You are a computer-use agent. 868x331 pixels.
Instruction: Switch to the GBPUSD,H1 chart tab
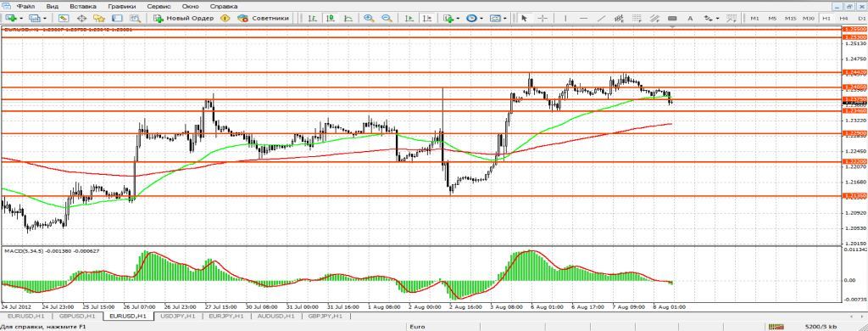77,316
